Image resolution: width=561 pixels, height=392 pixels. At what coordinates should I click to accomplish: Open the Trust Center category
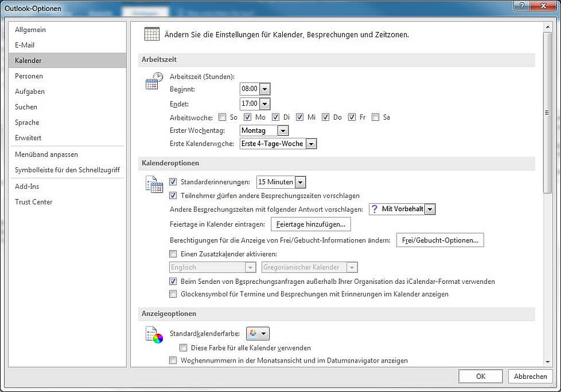(67, 201)
